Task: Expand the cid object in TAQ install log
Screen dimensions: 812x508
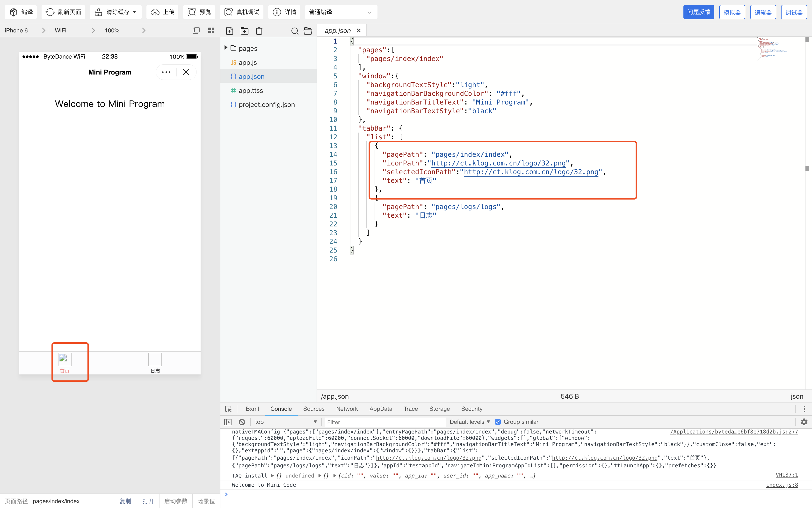Action: pos(334,476)
